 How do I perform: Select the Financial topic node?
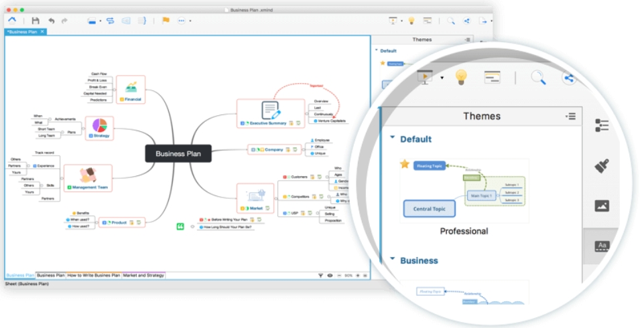[131, 90]
